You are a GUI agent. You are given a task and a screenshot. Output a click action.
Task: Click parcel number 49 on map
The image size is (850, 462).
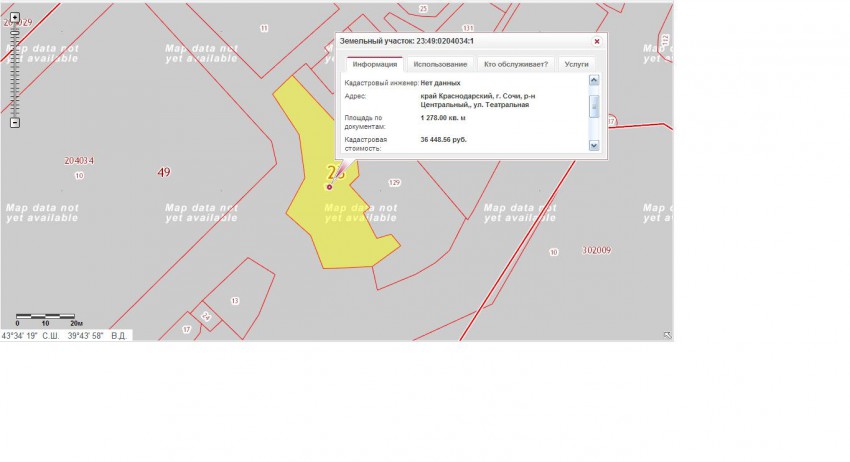164,172
